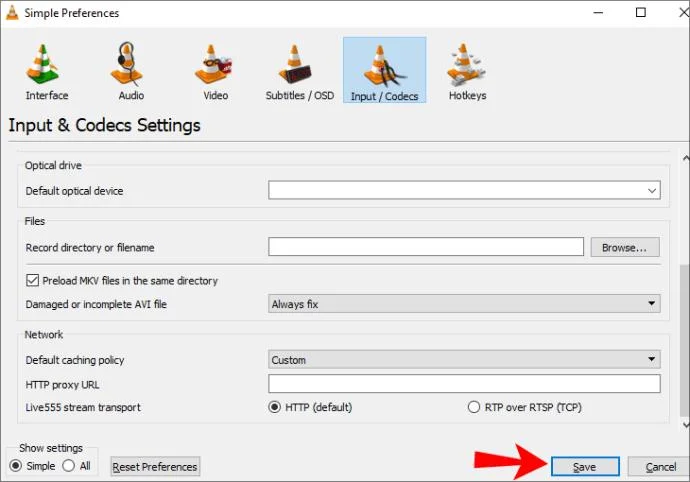Click the HTTP proxy URL field
Screen dimensions: 690x482
[464, 384]
